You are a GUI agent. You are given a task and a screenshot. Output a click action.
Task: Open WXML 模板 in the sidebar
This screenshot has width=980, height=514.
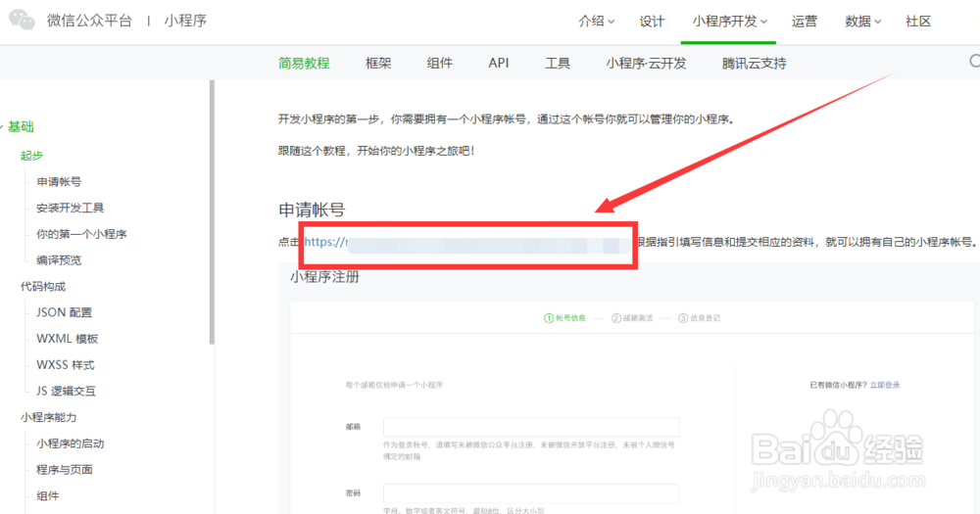[67, 339]
